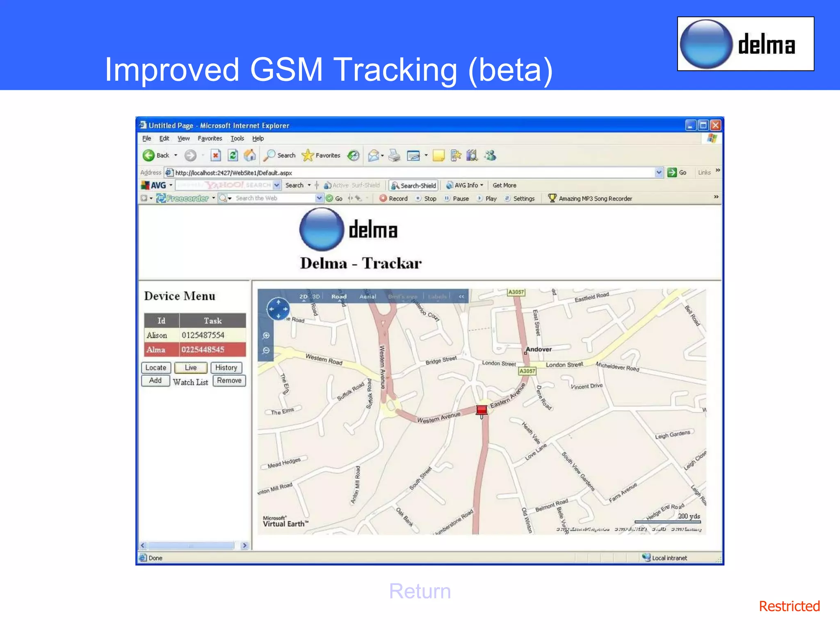Open the Tools menu
The width and height of the screenshot is (840, 630).
(x=237, y=138)
